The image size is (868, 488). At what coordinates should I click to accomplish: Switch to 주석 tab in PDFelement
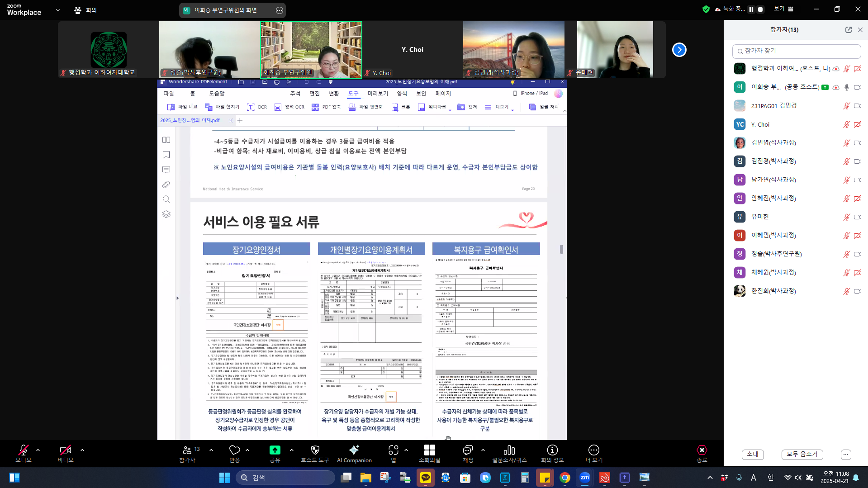(x=295, y=94)
